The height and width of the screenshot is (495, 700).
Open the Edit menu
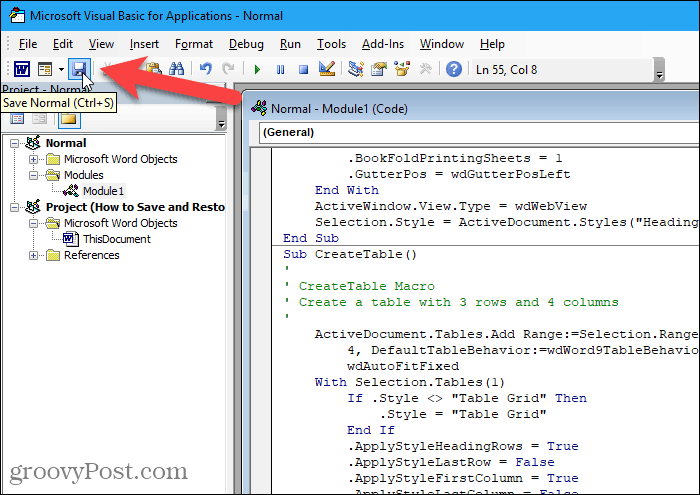[x=62, y=44]
